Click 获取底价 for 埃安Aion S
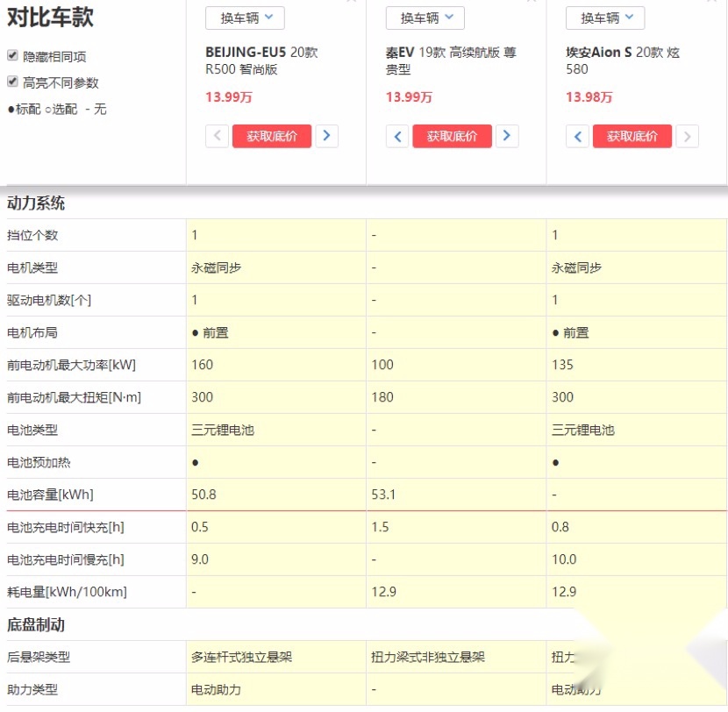The image size is (728, 712). click(x=632, y=136)
